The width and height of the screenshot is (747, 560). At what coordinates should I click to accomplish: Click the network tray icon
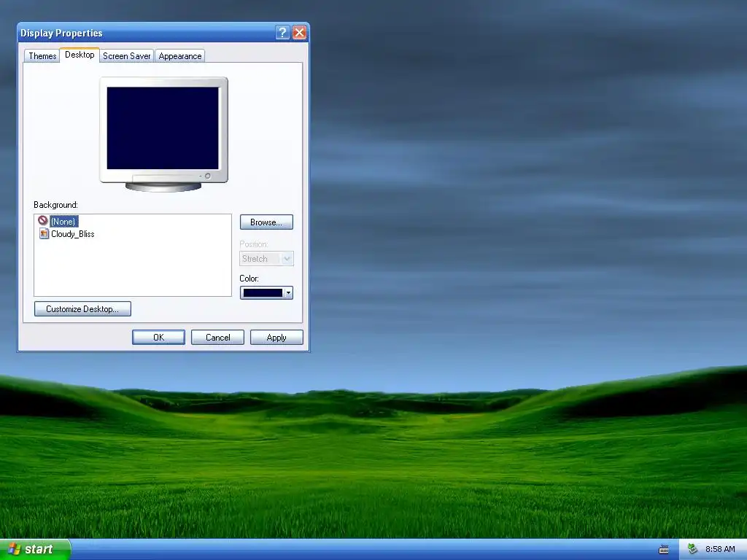693,549
